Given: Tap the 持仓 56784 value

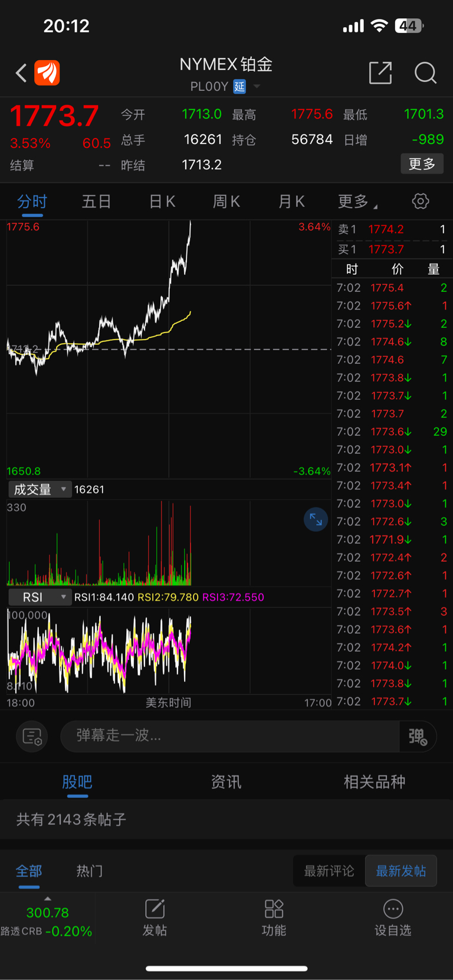Looking at the screenshot, I should pyautogui.click(x=312, y=140).
